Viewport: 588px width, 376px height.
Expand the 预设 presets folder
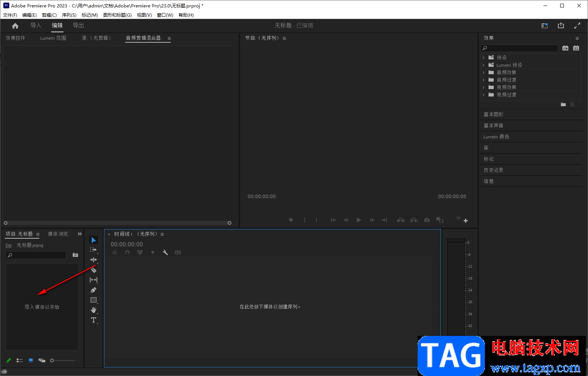click(483, 58)
